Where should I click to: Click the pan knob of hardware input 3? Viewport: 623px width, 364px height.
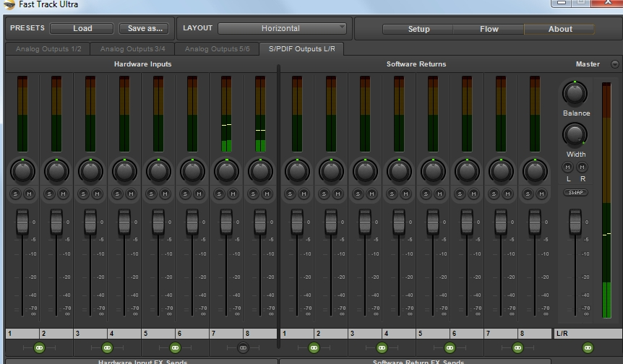click(x=90, y=171)
